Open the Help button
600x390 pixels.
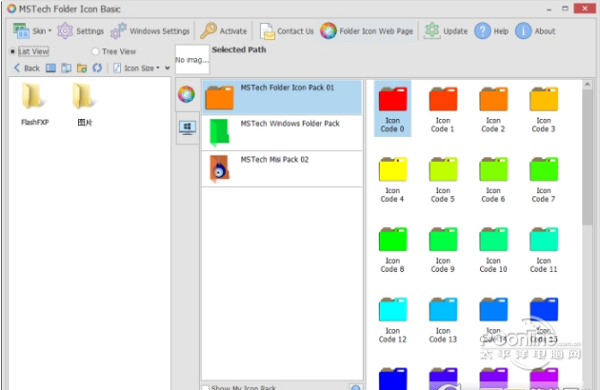coord(491,31)
